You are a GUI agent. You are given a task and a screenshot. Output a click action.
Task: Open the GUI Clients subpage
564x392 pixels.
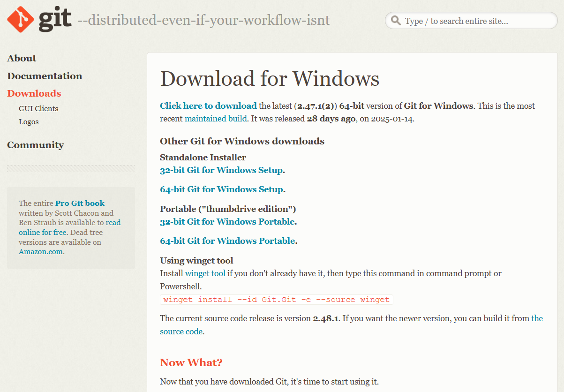pyautogui.click(x=38, y=108)
